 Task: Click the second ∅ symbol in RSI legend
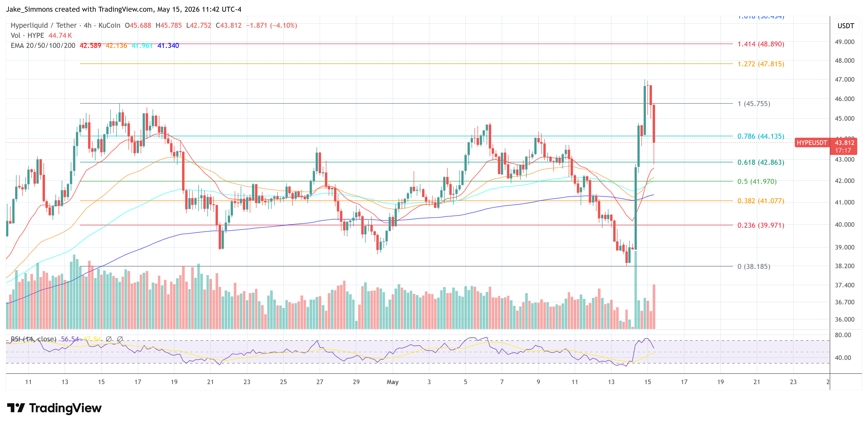(x=120, y=339)
